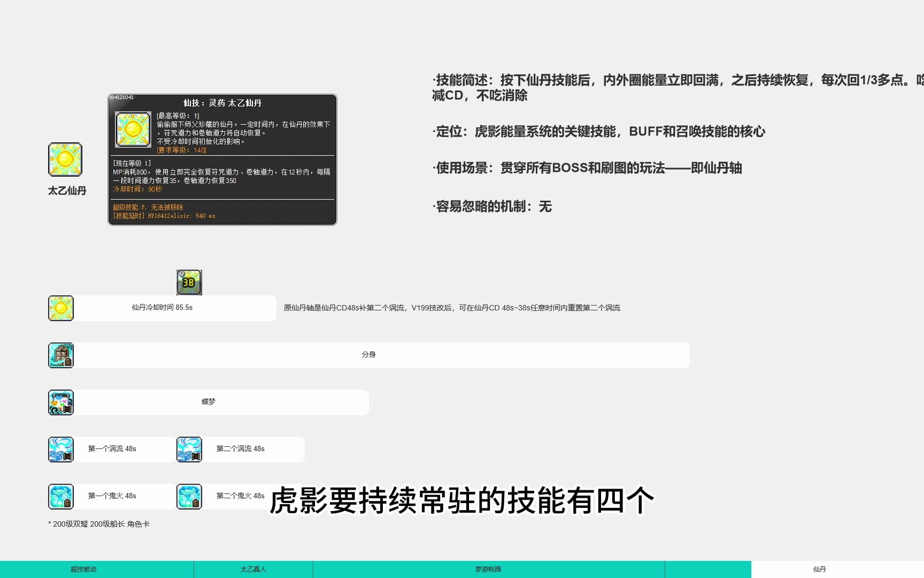Image resolution: width=924 pixels, height=578 pixels.
Task: Click the 蝶梦 duration bar
Action: [221, 402]
